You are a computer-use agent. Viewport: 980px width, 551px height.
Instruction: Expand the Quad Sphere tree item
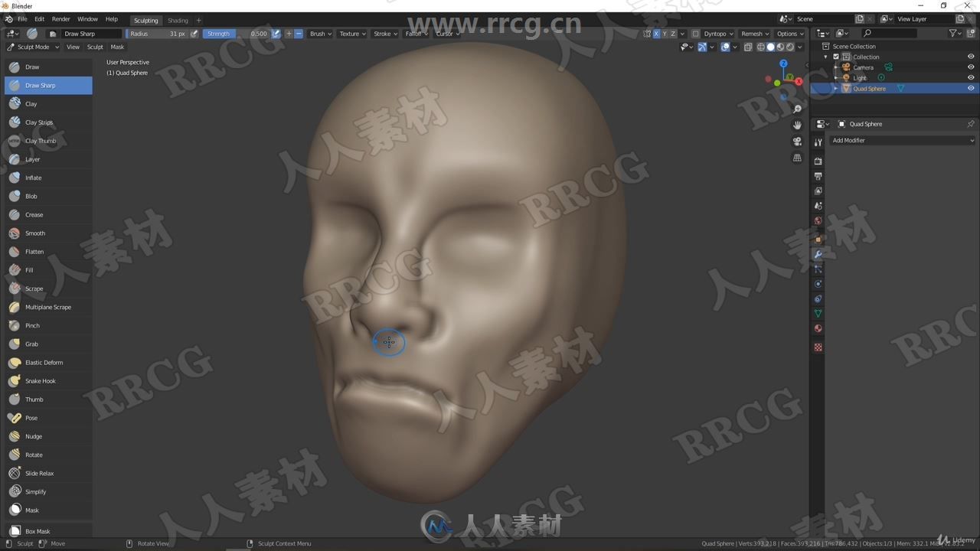tap(835, 89)
